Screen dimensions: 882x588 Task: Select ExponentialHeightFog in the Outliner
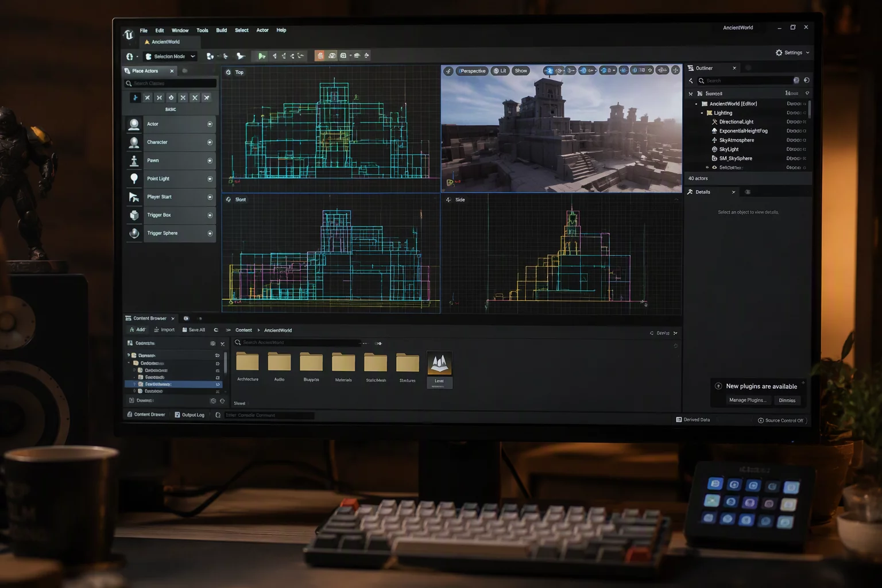pyautogui.click(x=743, y=131)
